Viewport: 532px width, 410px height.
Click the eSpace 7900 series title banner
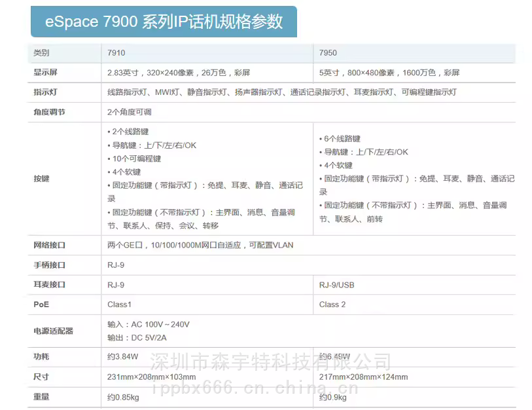[164, 22]
